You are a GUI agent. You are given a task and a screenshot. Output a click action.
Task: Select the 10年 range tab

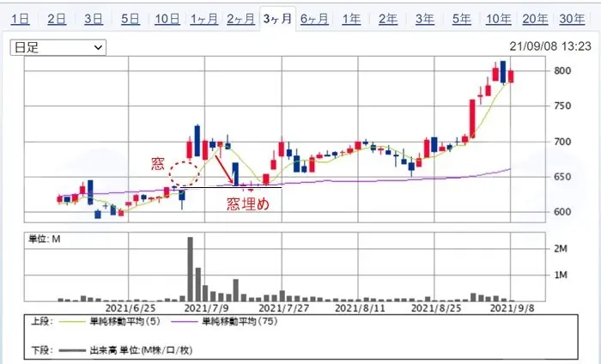[498, 19]
